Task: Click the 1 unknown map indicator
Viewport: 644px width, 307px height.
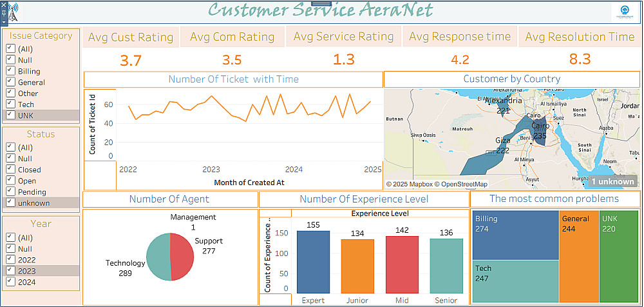Action: [x=612, y=181]
